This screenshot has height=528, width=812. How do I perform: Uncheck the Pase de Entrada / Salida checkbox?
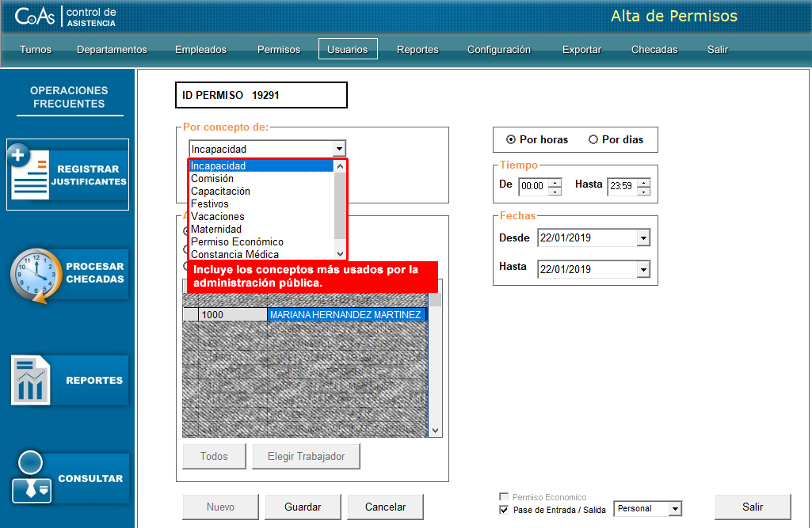pyautogui.click(x=504, y=510)
